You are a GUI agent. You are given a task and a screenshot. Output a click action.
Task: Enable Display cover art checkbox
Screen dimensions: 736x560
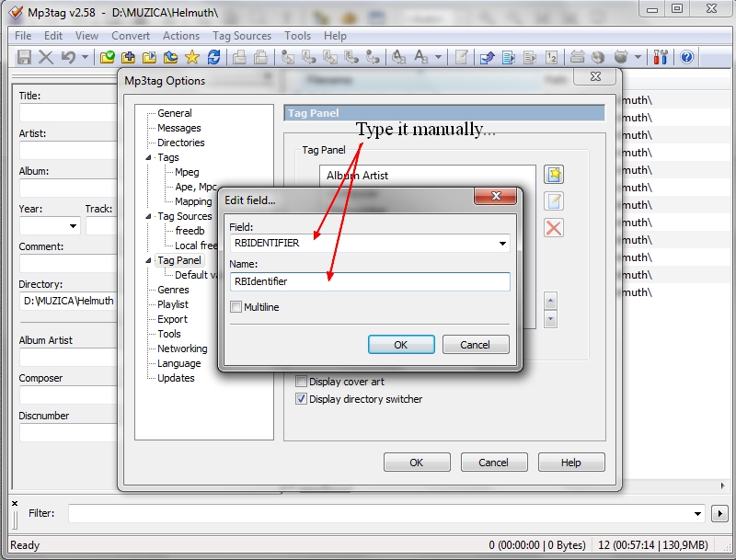(x=301, y=382)
